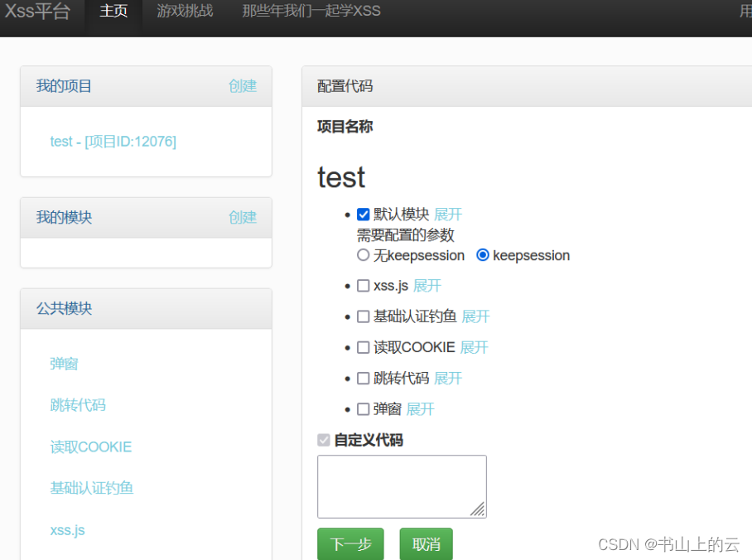752x560 pixels.
Task: Check the xss.js module checkbox
Action: click(x=363, y=286)
